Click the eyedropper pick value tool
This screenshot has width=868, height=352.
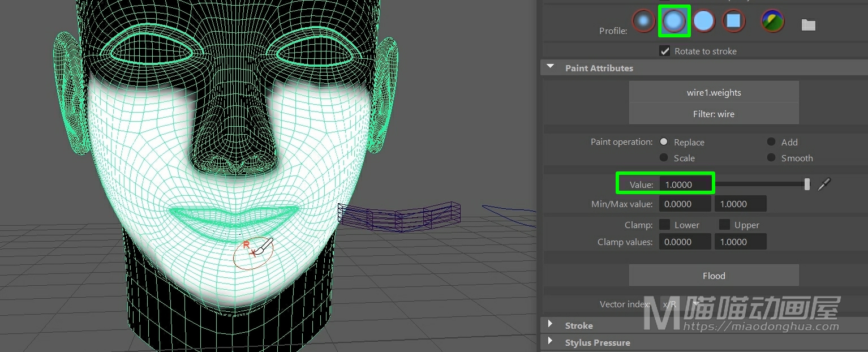[824, 184]
